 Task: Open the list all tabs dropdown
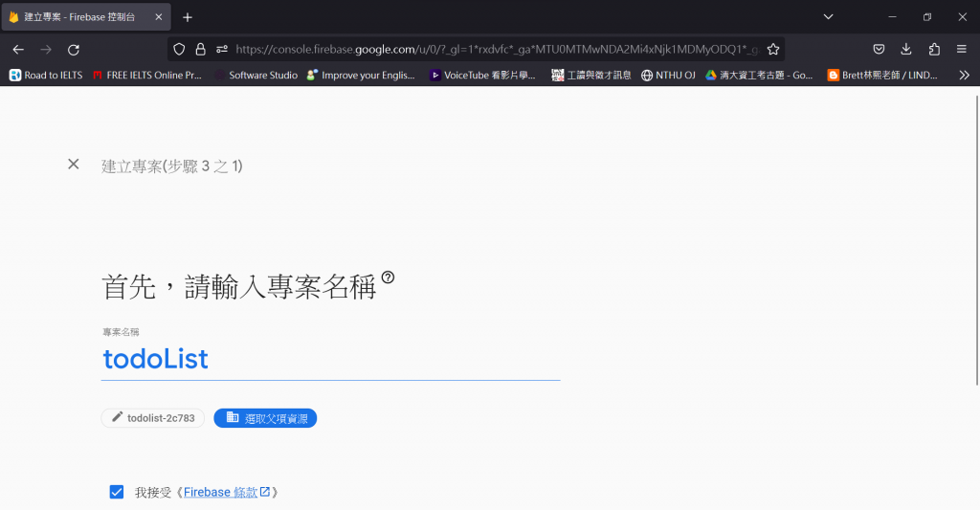[x=828, y=17]
